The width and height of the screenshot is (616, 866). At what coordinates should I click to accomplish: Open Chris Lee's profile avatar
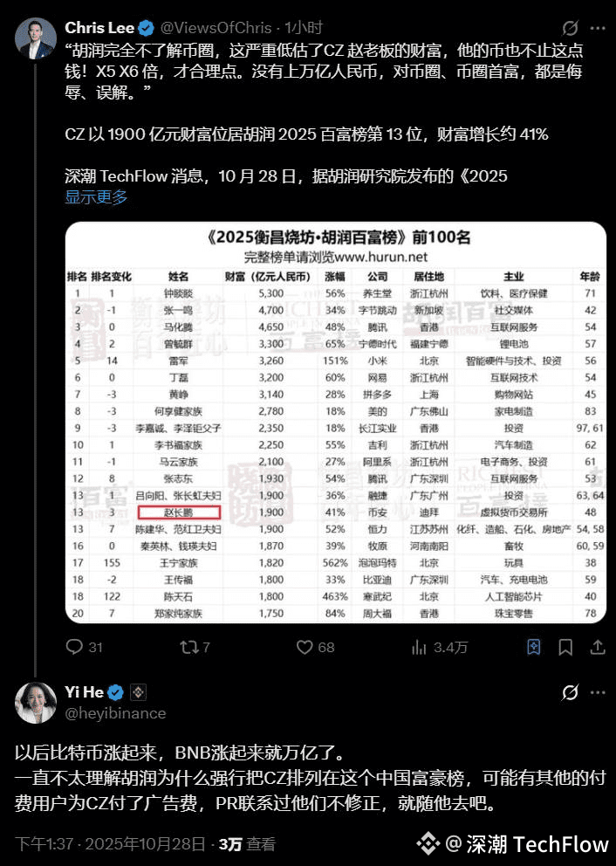[35, 38]
